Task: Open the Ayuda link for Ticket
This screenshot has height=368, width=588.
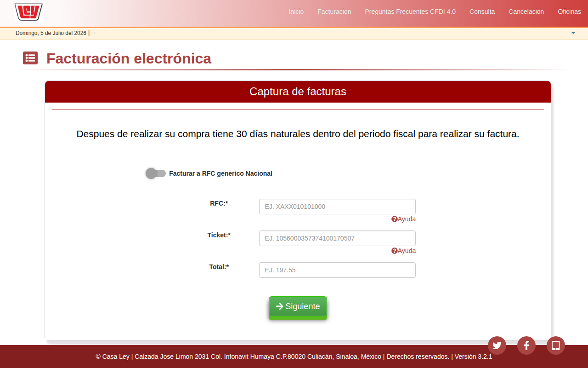Action: pyautogui.click(x=407, y=251)
